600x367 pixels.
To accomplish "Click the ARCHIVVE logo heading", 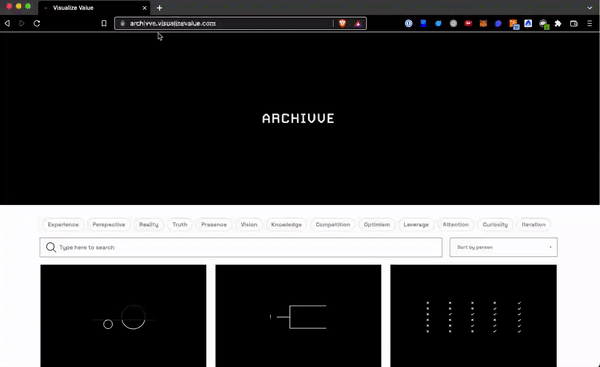I will tap(298, 119).
